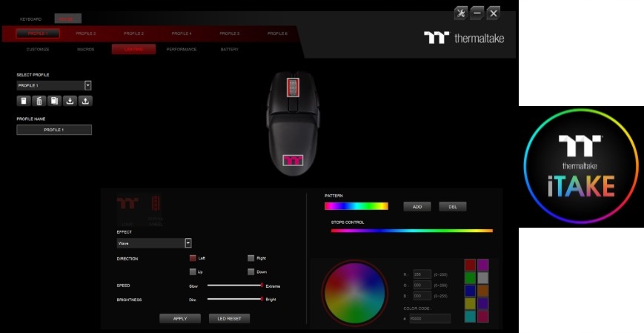Open the Select Profile dropdown arrow
The width and height of the screenshot is (644, 333).
88,85
